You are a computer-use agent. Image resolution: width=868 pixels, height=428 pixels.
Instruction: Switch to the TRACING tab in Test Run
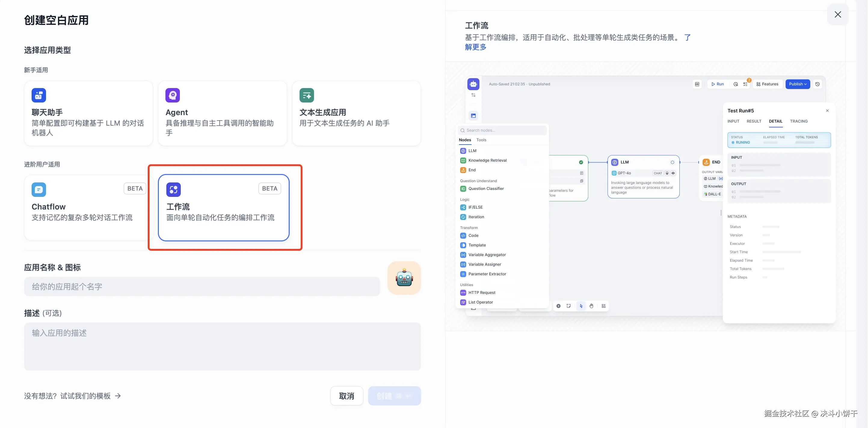[798, 121]
